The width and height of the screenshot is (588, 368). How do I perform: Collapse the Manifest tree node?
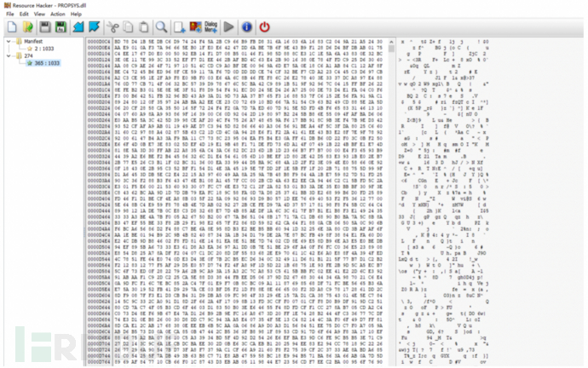click(x=9, y=42)
